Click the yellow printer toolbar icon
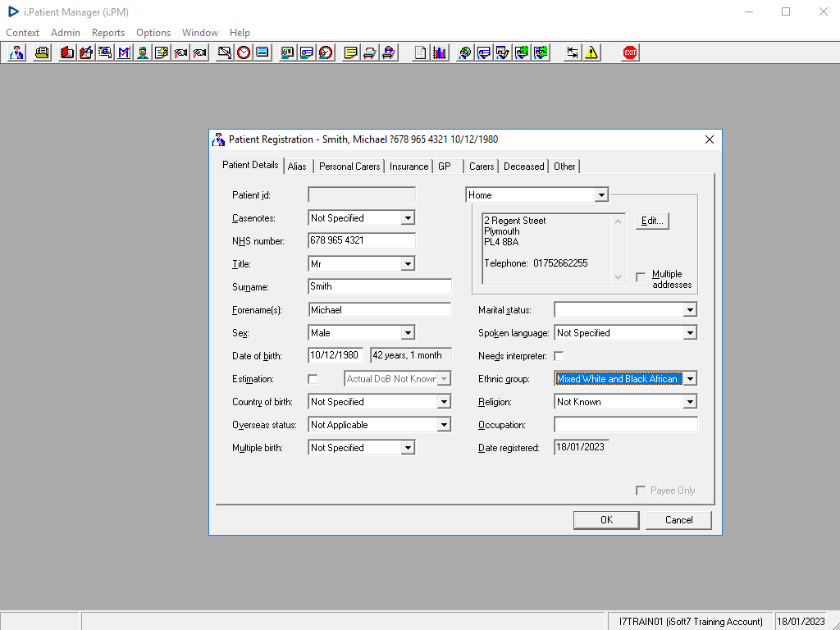 click(x=42, y=52)
